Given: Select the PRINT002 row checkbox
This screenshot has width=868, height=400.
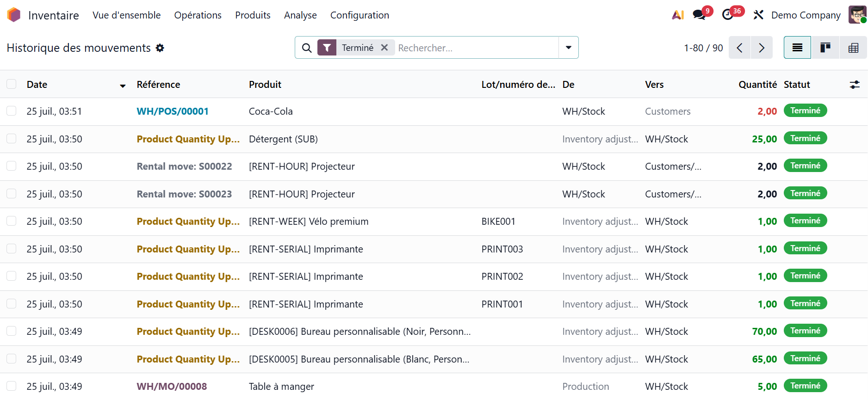Looking at the screenshot, I should tap(12, 276).
